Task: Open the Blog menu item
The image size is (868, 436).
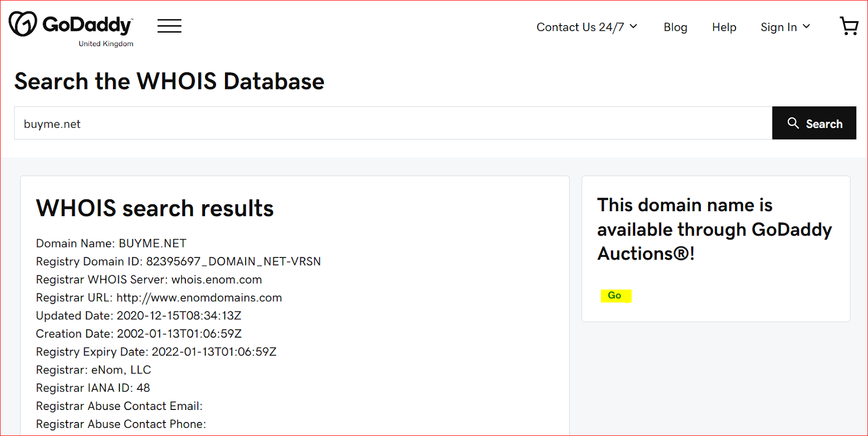Action: tap(675, 27)
